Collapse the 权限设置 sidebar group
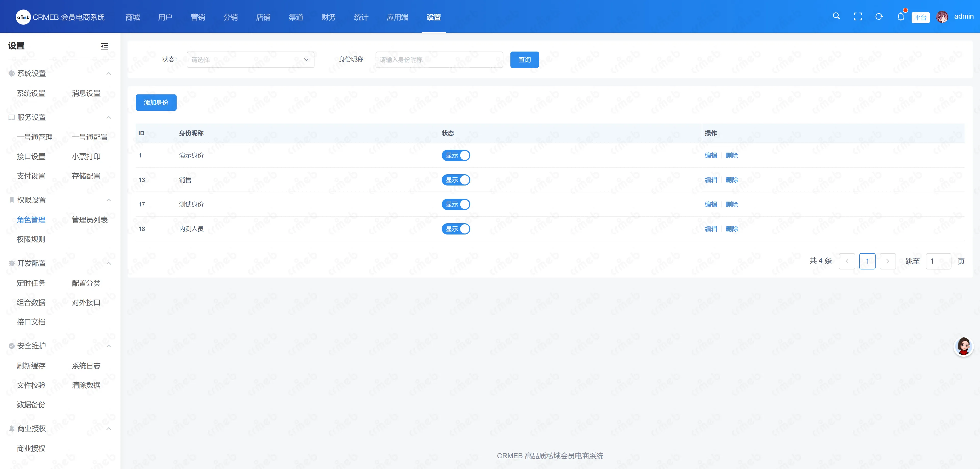The height and width of the screenshot is (469, 980). (x=109, y=200)
